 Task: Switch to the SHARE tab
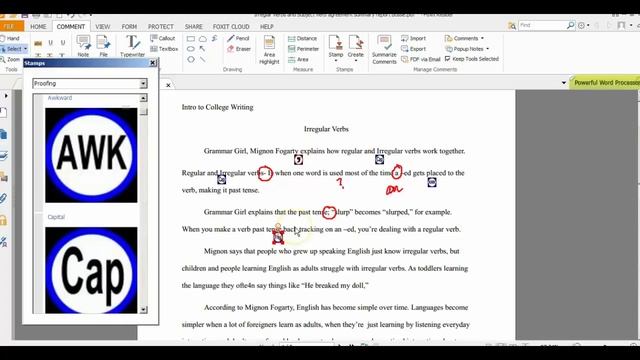coord(193,27)
